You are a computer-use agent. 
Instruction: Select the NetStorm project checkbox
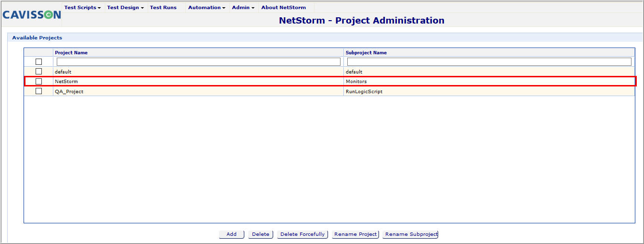[x=39, y=81]
